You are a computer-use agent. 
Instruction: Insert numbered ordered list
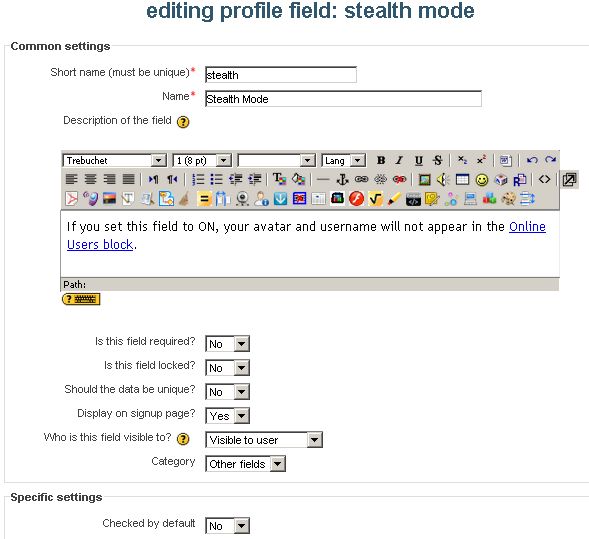click(x=198, y=179)
